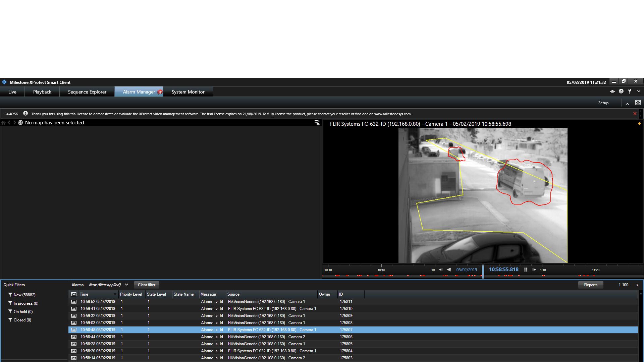The width and height of the screenshot is (644, 362).
Task: Click the alarm list vertical scrollbar
Action: pyautogui.click(x=641, y=326)
